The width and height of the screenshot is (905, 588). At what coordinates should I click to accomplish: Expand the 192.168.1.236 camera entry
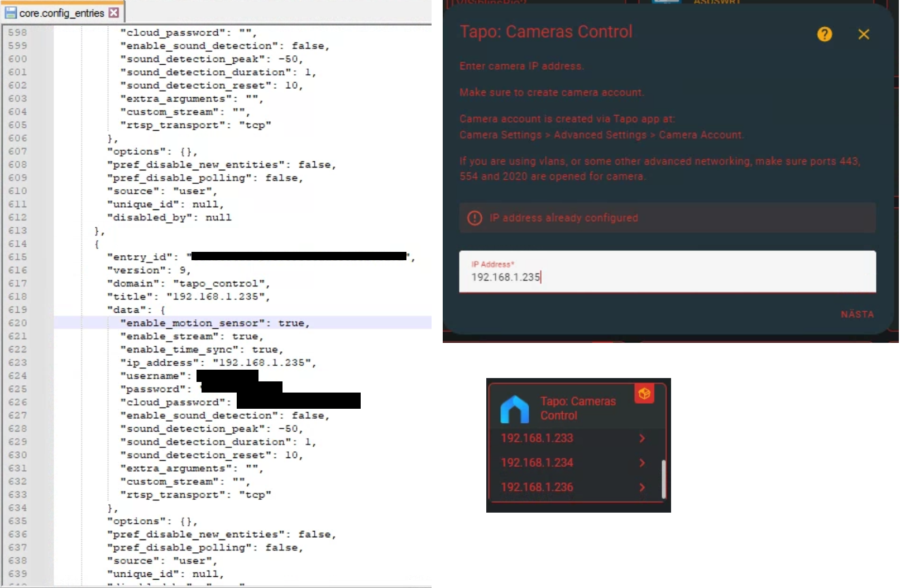(x=642, y=487)
